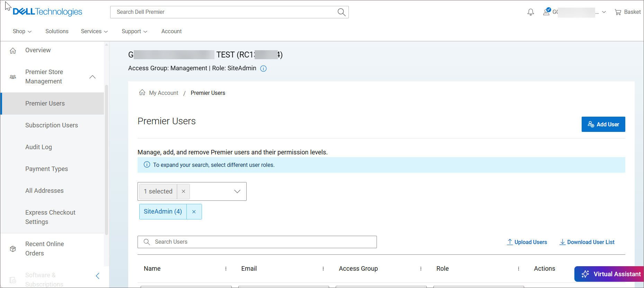
Task: Open the Role column options menu
Action: pyautogui.click(x=519, y=269)
